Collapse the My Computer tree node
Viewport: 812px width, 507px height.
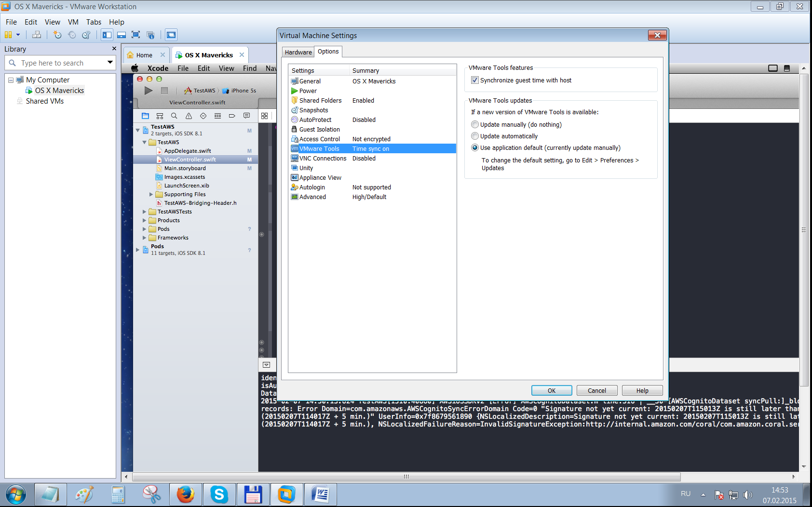click(11, 80)
